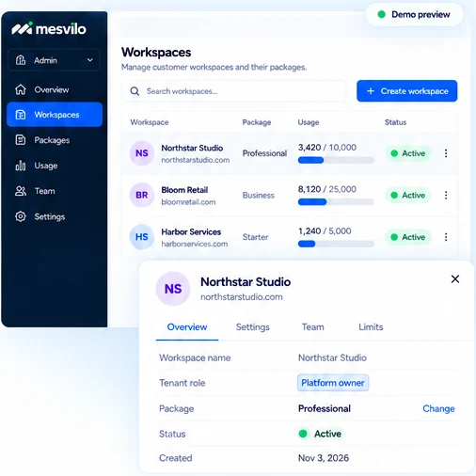
Task: Select Workspaces in the sidebar
Action: (55, 115)
